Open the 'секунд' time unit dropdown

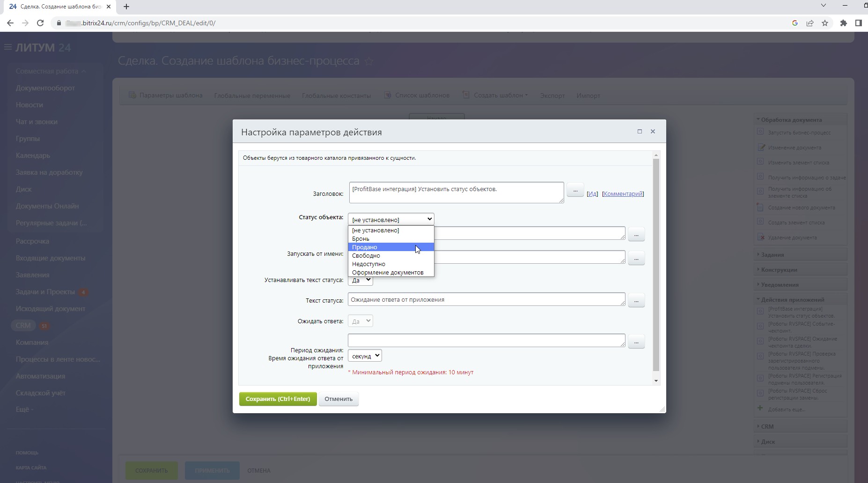[x=365, y=356]
